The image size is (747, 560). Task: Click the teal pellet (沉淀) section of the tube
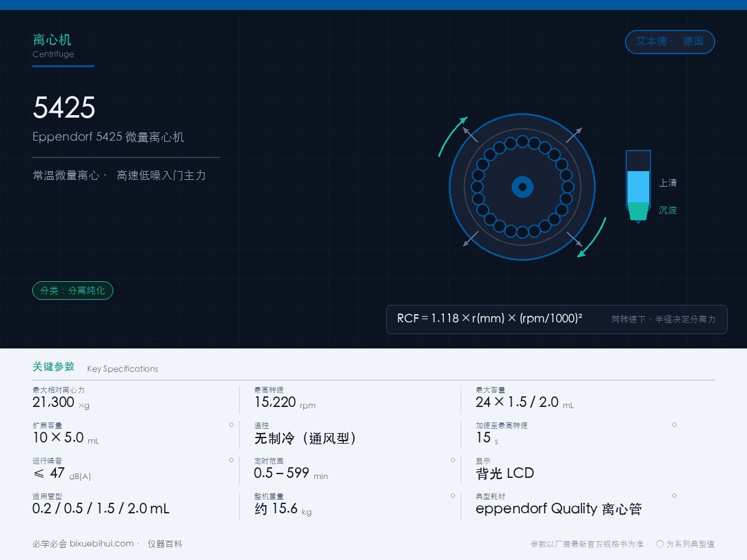638,211
